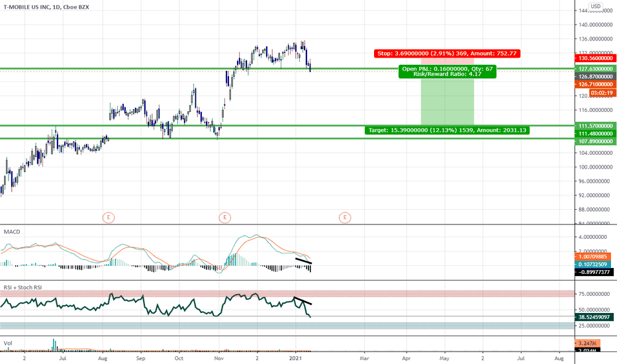Click the Vol indicator label
This screenshot has width=617, height=364.
(x=8, y=343)
